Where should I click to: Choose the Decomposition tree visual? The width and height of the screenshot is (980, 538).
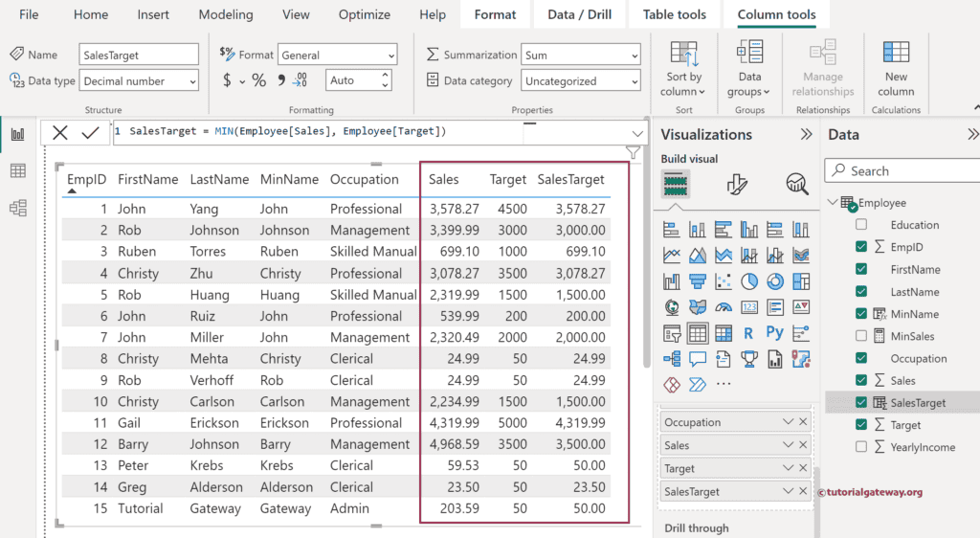coord(671,359)
